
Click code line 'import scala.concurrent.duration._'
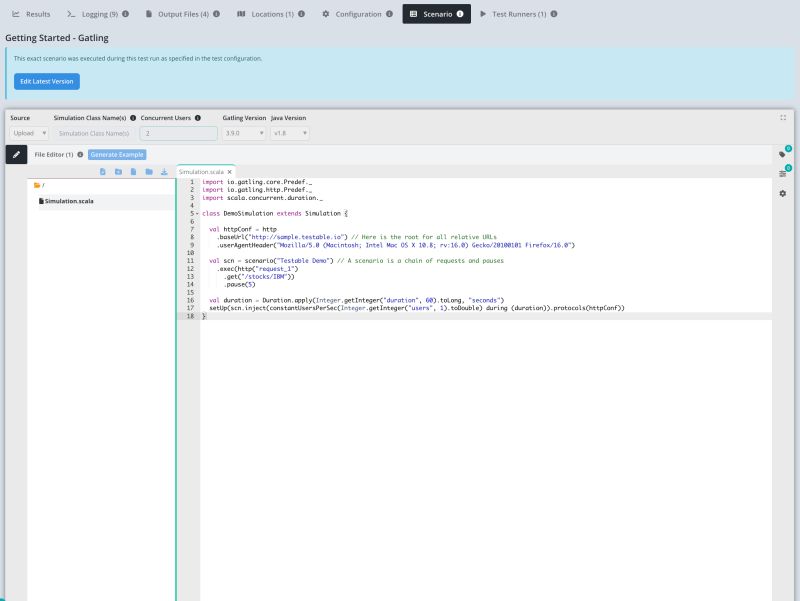262,198
